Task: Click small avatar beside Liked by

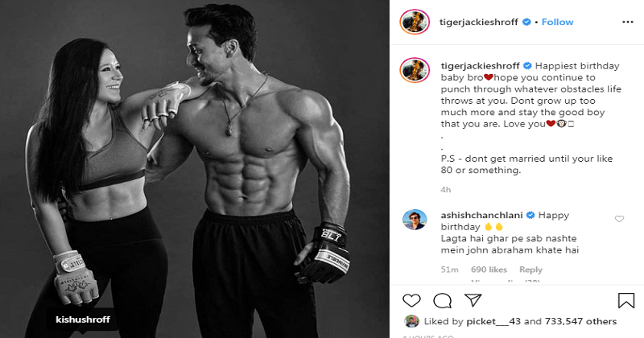Action: [411, 321]
